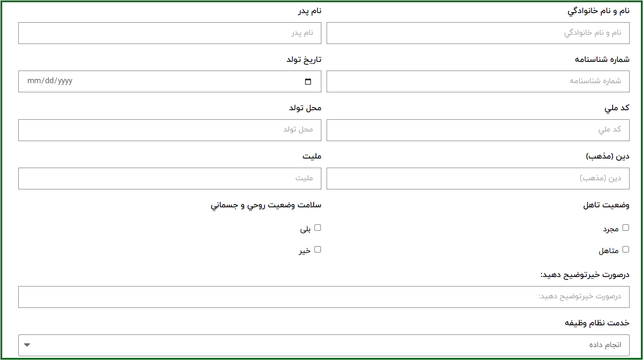
Task: Check the مجرد marital status checkbox
Action: [x=626, y=228]
